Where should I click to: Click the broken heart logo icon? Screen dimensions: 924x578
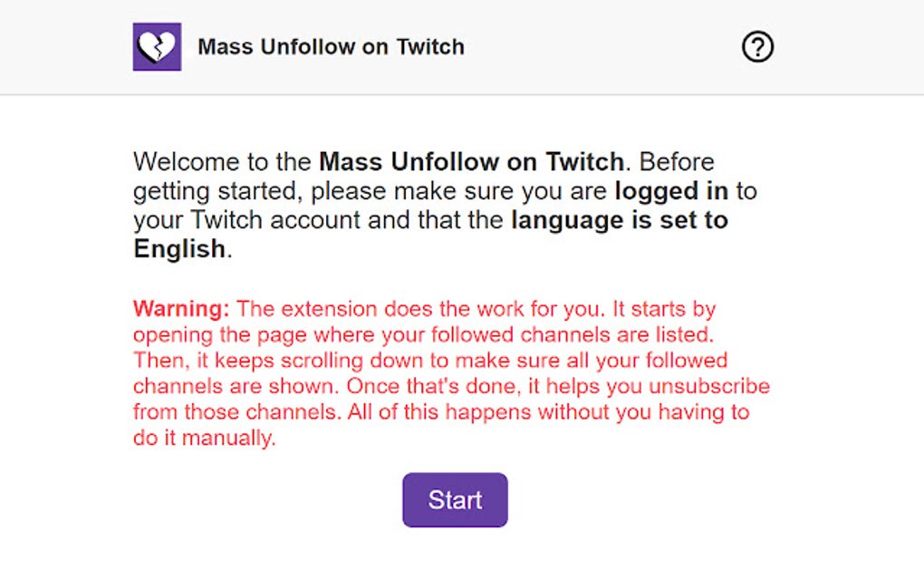157,47
